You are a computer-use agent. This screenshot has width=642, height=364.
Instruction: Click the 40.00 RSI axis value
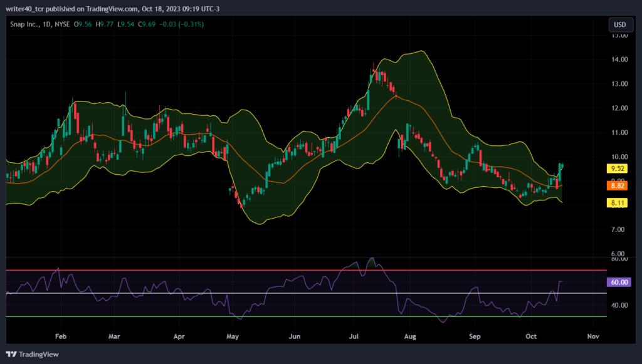[x=619, y=305]
